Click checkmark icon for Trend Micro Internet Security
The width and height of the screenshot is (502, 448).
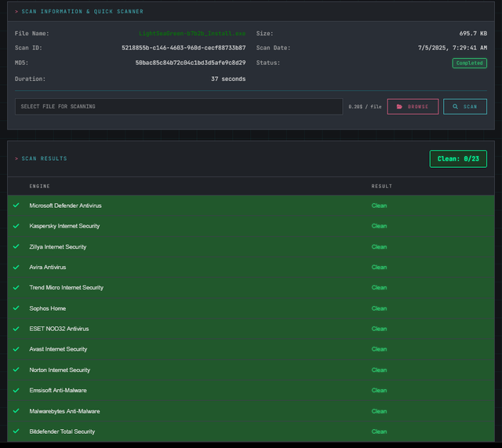(x=16, y=288)
